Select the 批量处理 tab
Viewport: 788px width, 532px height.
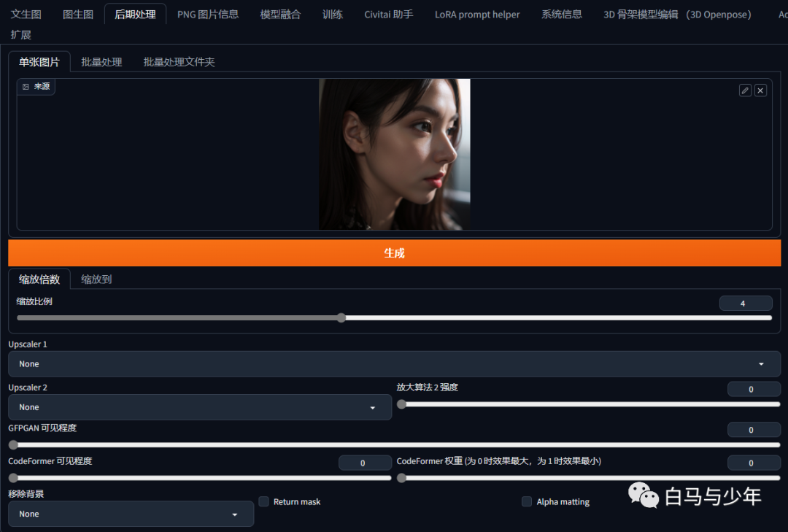point(101,62)
